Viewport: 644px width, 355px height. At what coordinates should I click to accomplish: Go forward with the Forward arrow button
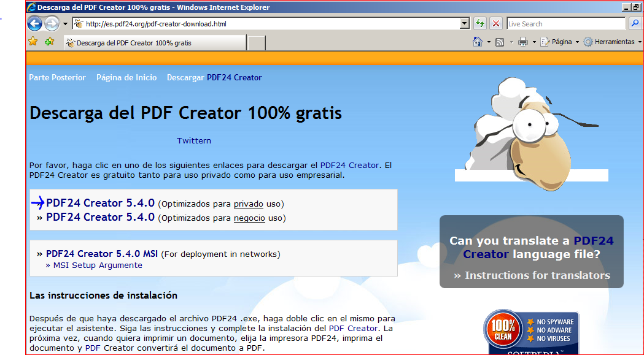pyautogui.click(x=52, y=24)
